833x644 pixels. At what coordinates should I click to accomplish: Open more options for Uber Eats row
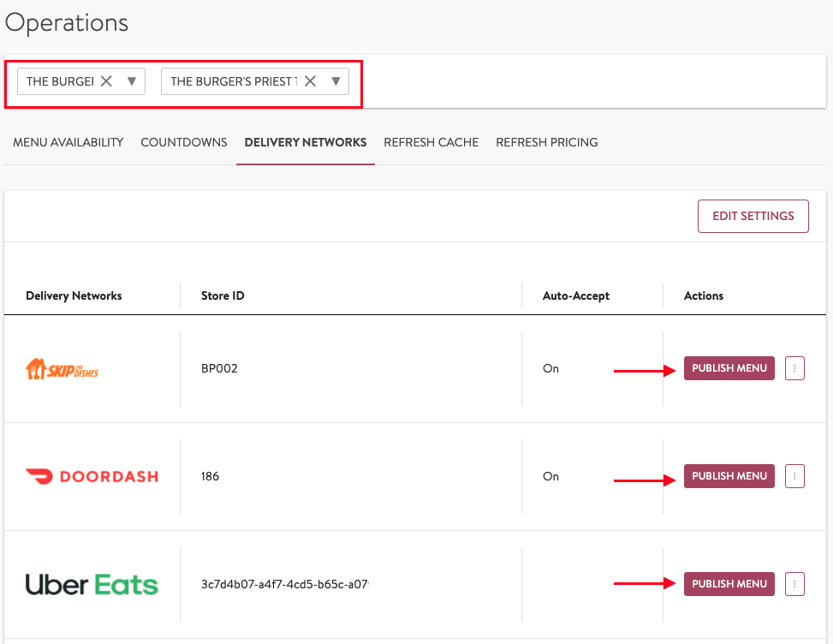(x=794, y=584)
